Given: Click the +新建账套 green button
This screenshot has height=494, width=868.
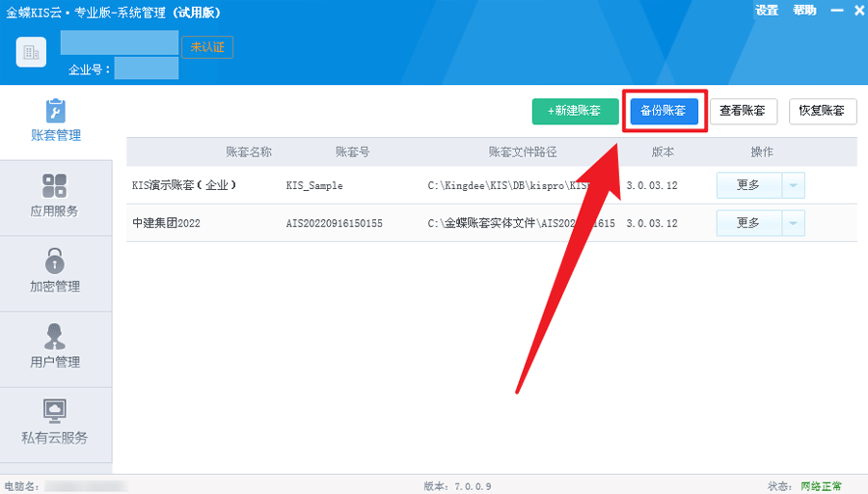Looking at the screenshot, I should coord(575,111).
